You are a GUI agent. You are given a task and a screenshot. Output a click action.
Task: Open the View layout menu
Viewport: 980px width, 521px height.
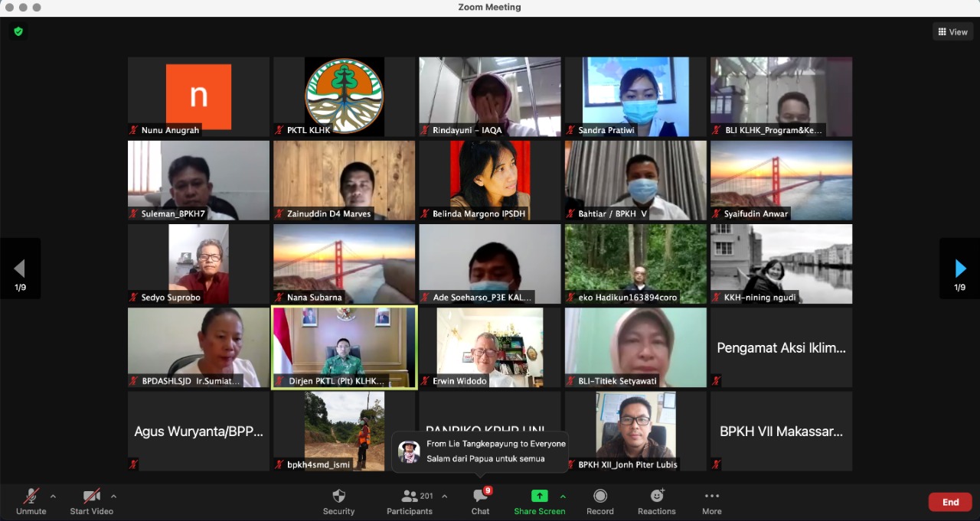pyautogui.click(x=952, y=32)
